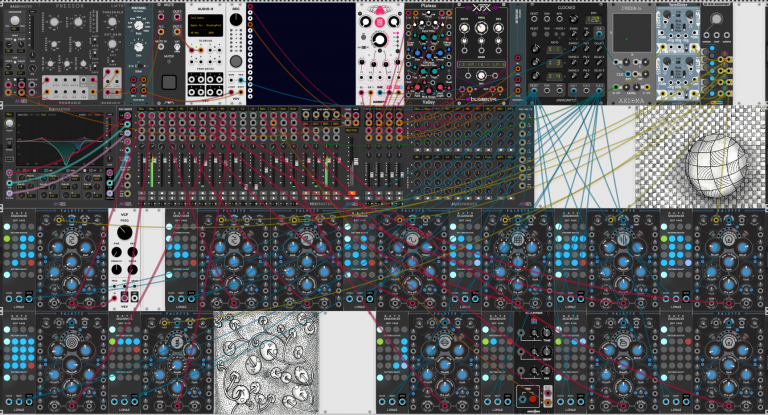Turn the VCF FREQ knob
This screenshot has height=415, width=768.
click(x=124, y=233)
